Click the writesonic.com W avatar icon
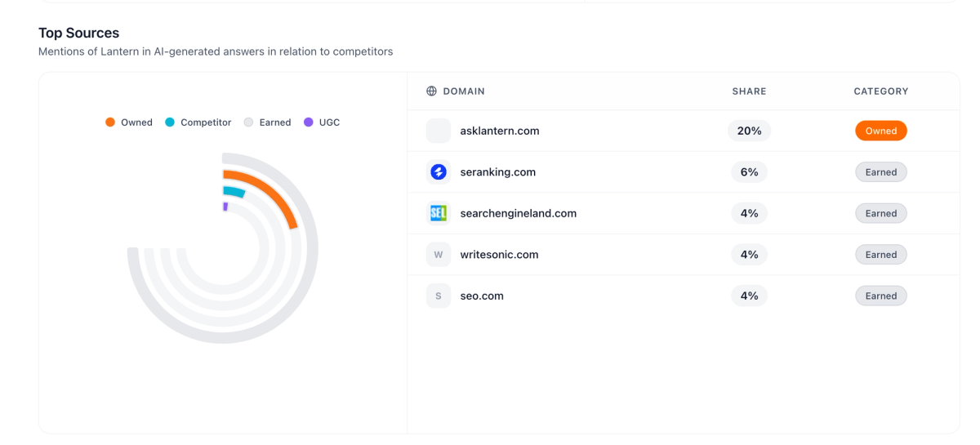The image size is (980, 445). pos(439,255)
